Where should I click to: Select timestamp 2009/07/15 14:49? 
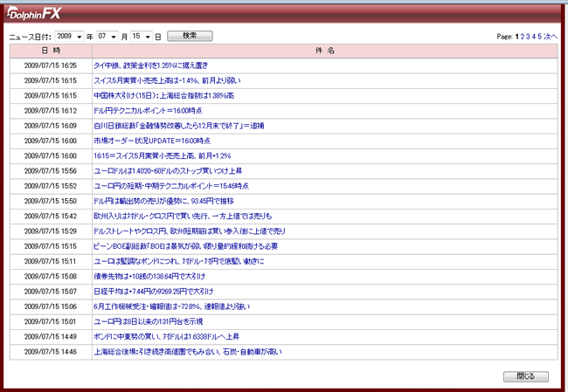[x=51, y=337]
